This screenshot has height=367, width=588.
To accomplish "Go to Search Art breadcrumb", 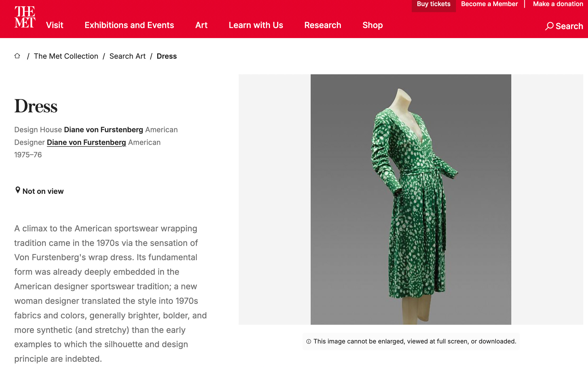I will click(x=127, y=56).
